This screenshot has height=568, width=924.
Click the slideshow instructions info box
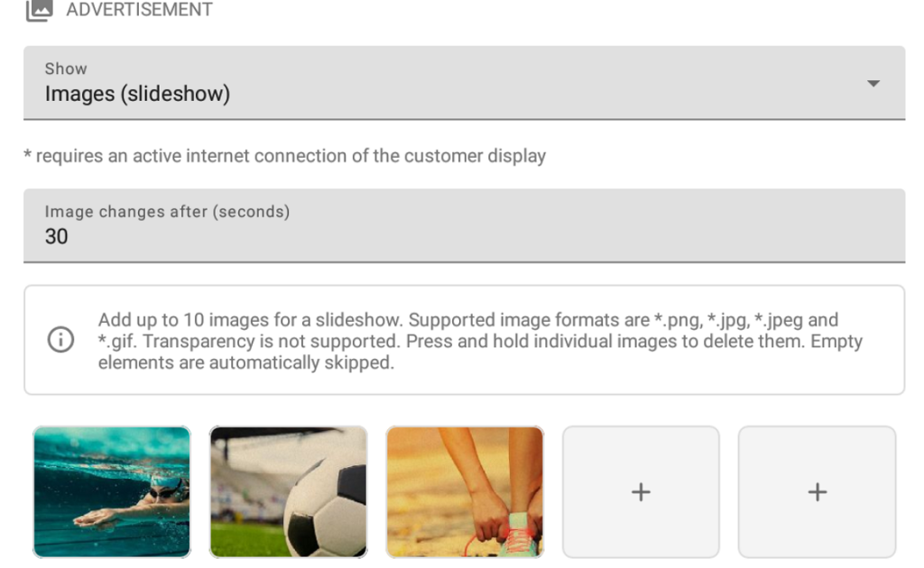pyautogui.click(x=462, y=341)
